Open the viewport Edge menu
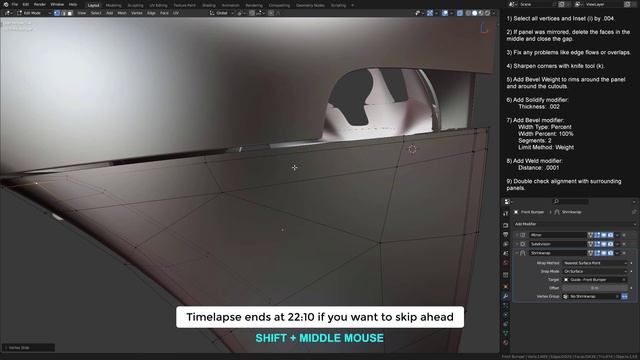The image size is (640, 360). coord(151,13)
